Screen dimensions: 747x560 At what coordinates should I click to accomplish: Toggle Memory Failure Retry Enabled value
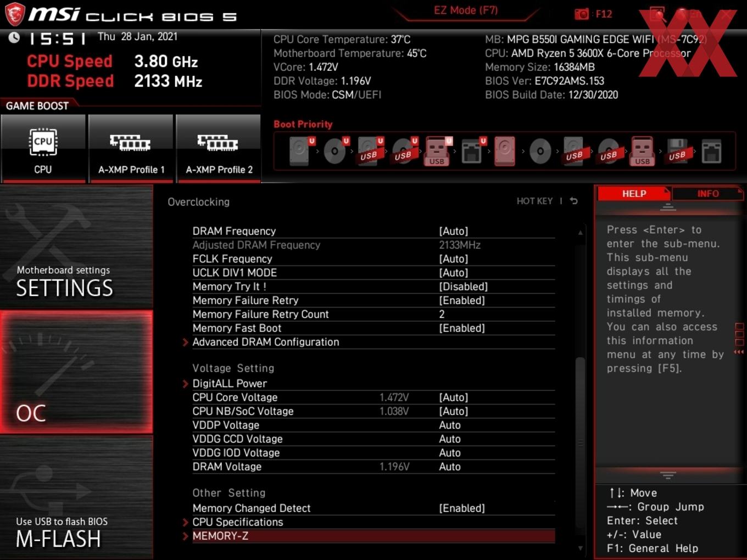pyautogui.click(x=462, y=300)
